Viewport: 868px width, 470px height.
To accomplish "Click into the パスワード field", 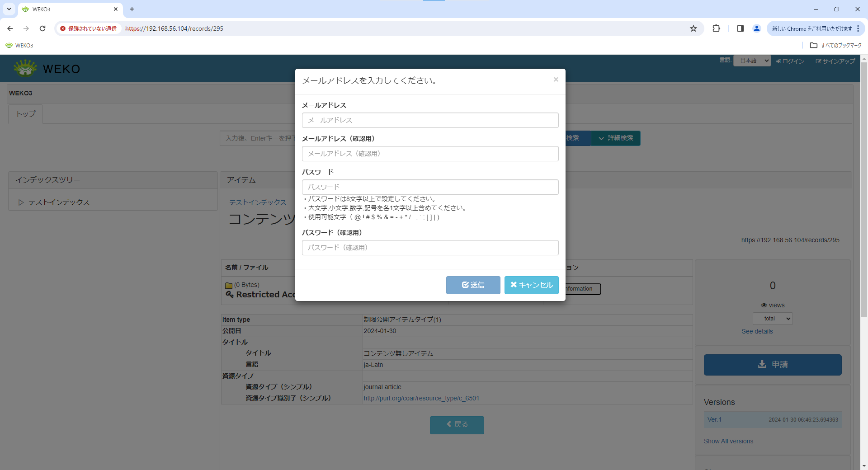I will coord(430,187).
